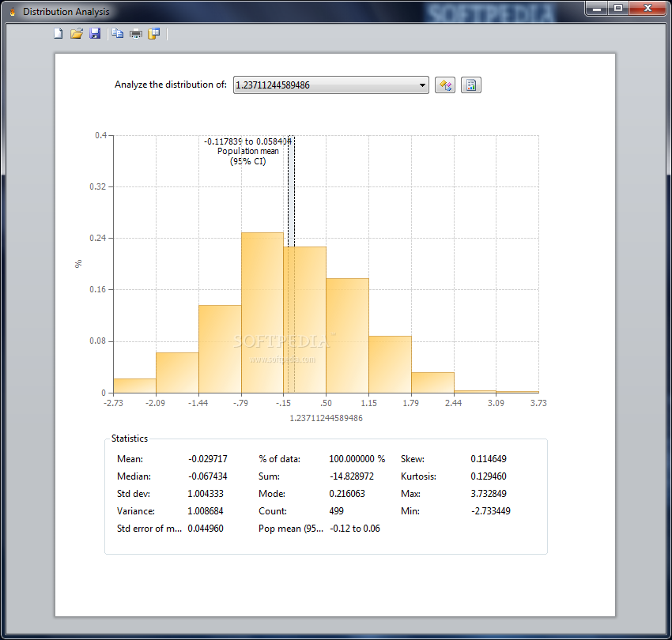
Task: Click the x-axis title 1.23711244589486
Action: (x=327, y=418)
